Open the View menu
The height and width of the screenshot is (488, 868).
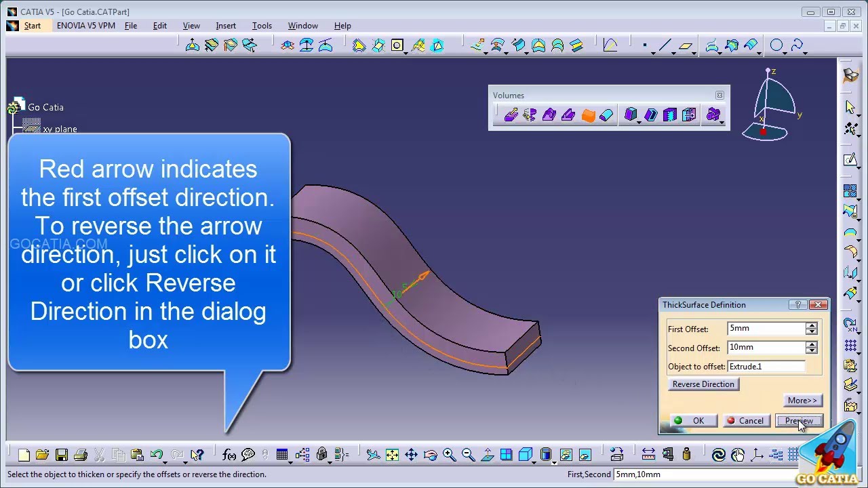pos(191,26)
